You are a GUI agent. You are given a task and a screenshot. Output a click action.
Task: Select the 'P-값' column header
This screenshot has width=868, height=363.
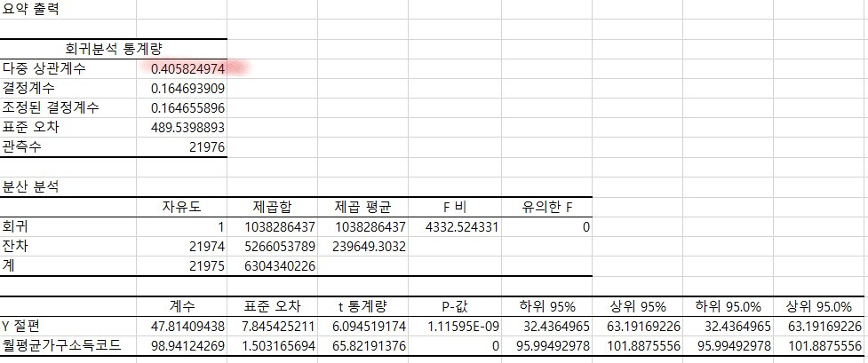455,306
